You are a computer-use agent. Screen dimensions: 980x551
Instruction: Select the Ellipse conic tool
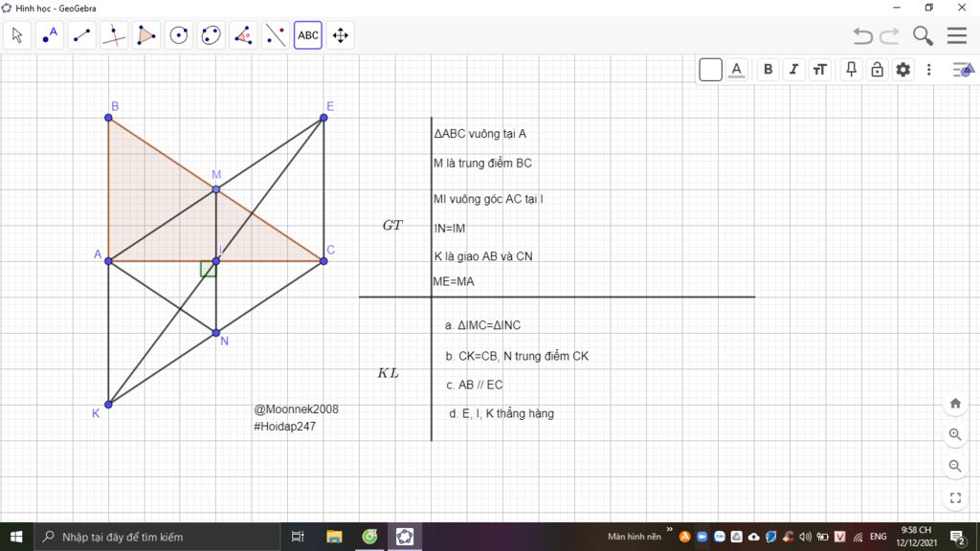tap(212, 35)
